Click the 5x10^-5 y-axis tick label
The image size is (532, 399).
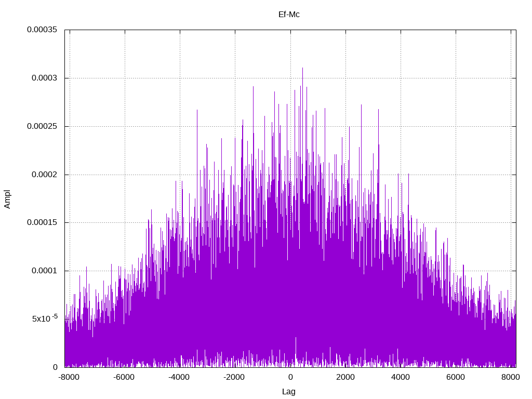(x=45, y=318)
